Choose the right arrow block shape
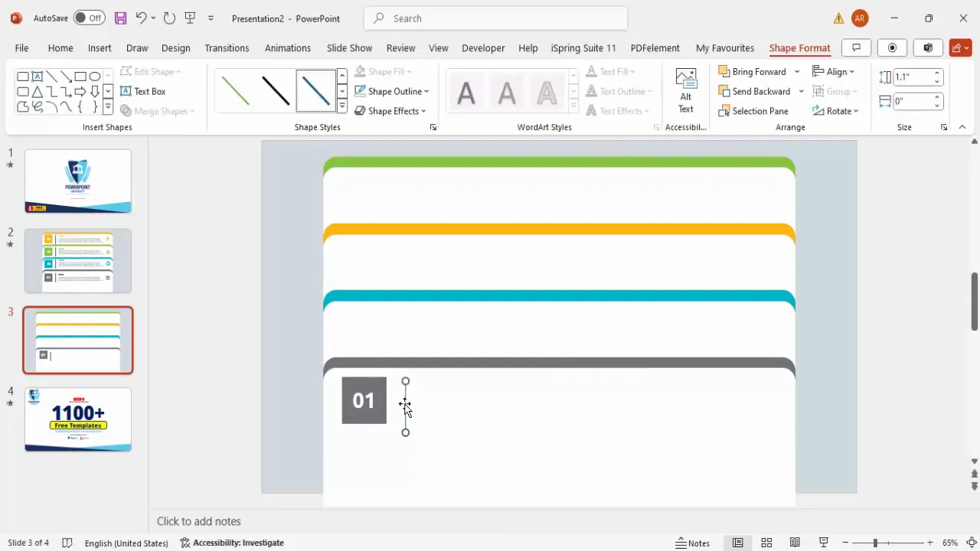 (80, 92)
